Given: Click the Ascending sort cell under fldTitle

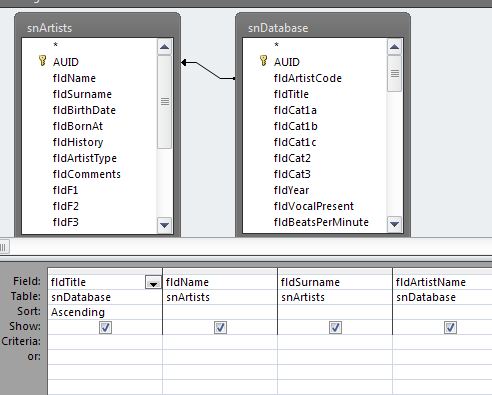Looking at the screenshot, I should [x=105, y=312].
